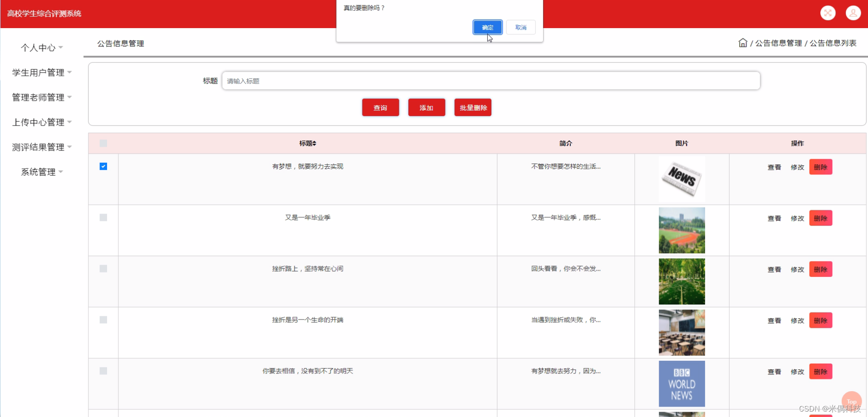Screen dimensions: 868x417
Task: Click the title 挫折是另一个生命的开端
Action: 308,320
